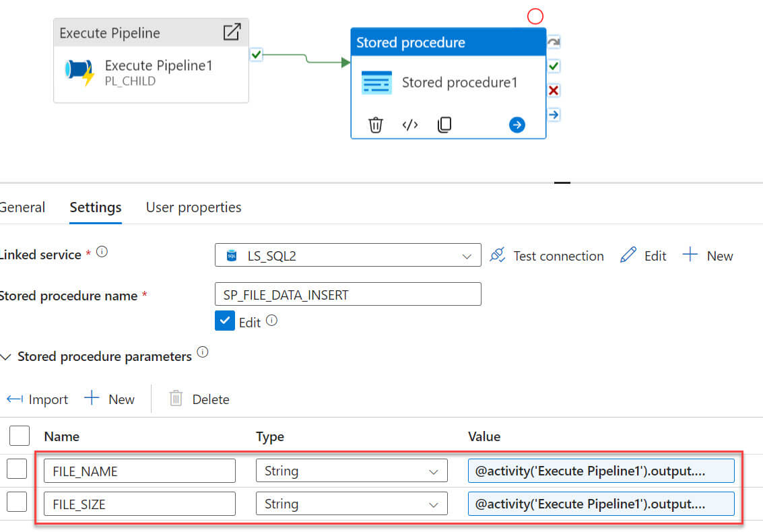The height and width of the screenshot is (532, 763).
Task: Select the FILE_NAME parameter row checkbox
Action: [17, 469]
